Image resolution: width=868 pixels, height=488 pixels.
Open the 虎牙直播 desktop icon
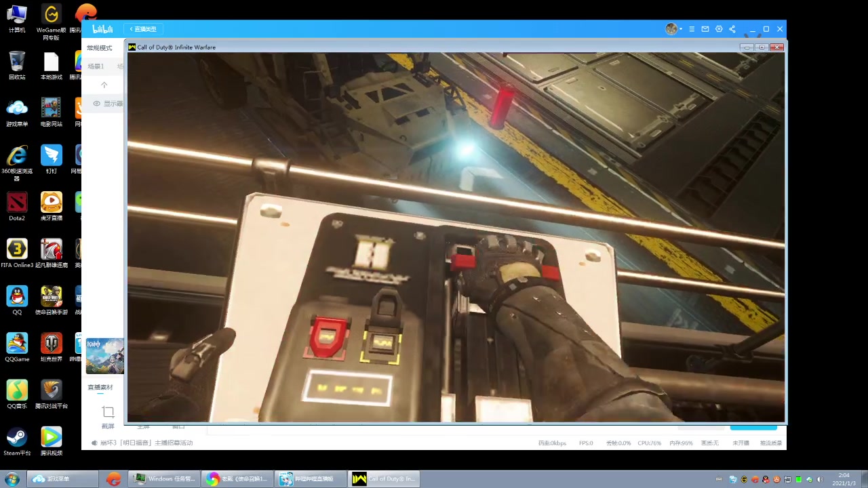[x=52, y=207]
